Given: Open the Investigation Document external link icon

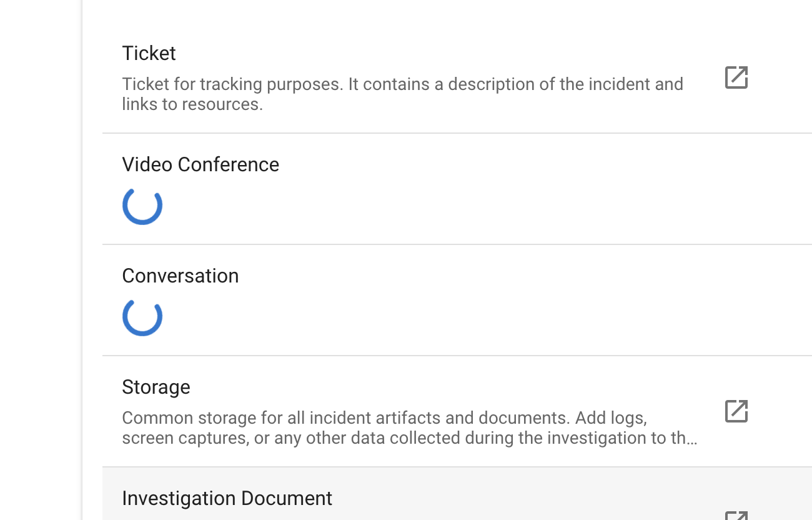Looking at the screenshot, I should (735, 516).
